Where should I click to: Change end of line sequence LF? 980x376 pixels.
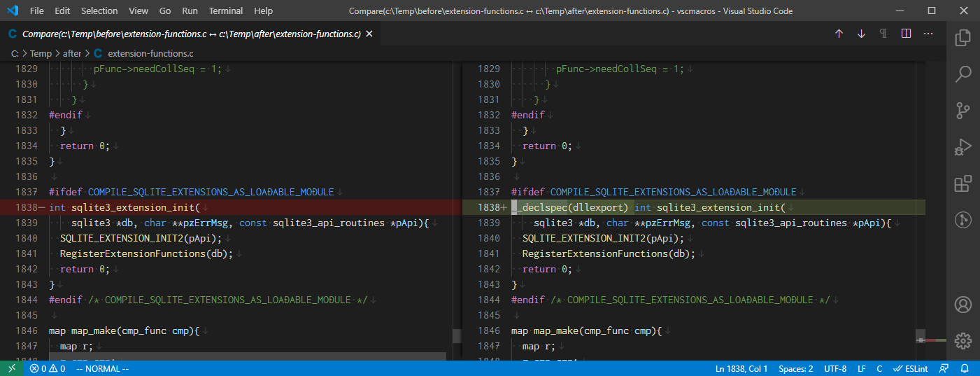click(x=862, y=368)
